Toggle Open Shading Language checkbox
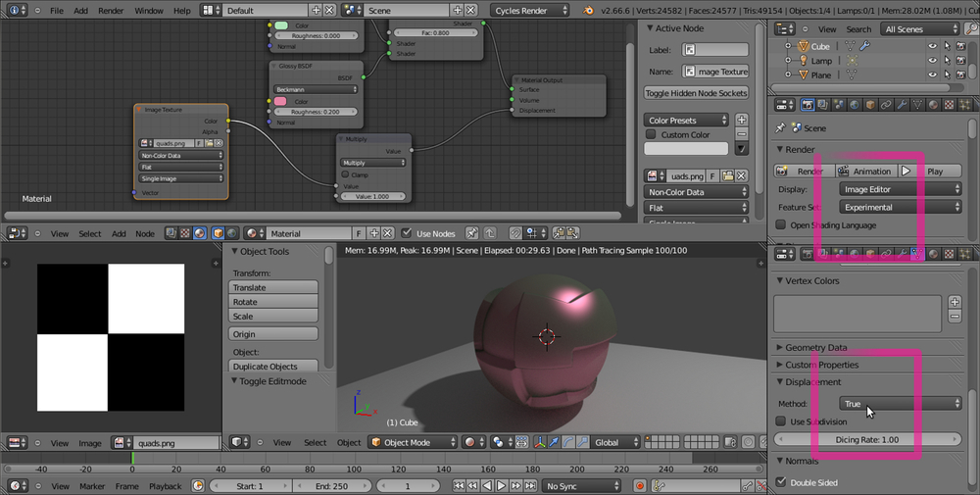The image size is (980, 495). click(782, 225)
